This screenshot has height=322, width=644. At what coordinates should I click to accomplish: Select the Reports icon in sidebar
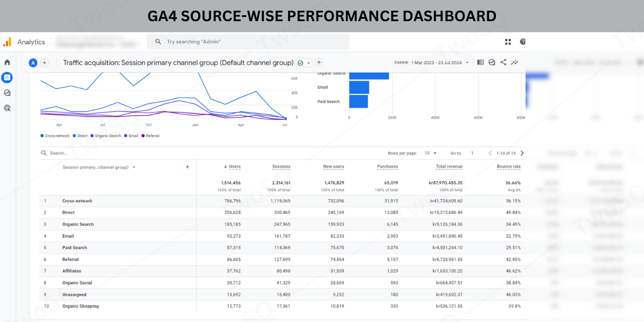[7, 77]
